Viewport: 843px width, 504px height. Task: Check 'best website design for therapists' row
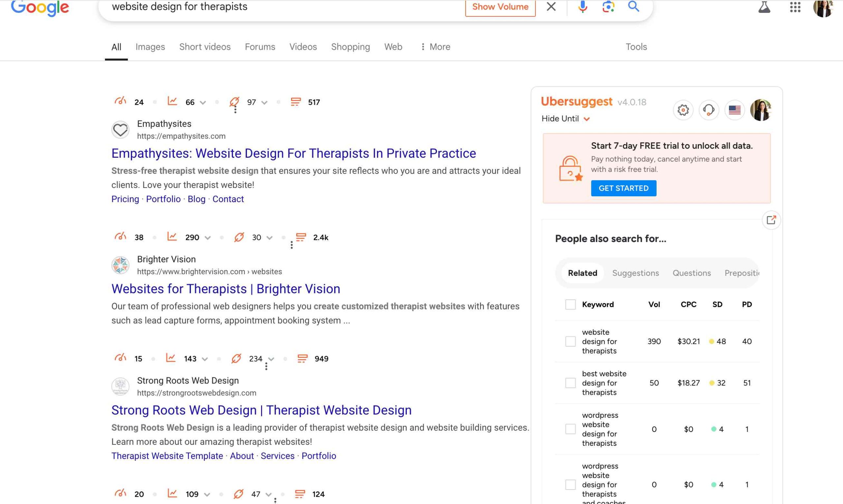[x=570, y=383]
